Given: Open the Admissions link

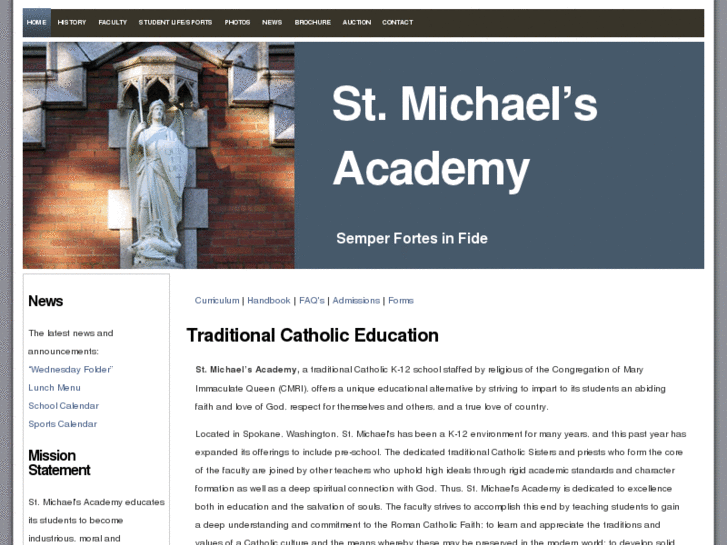Looking at the screenshot, I should tap(356, 301).
